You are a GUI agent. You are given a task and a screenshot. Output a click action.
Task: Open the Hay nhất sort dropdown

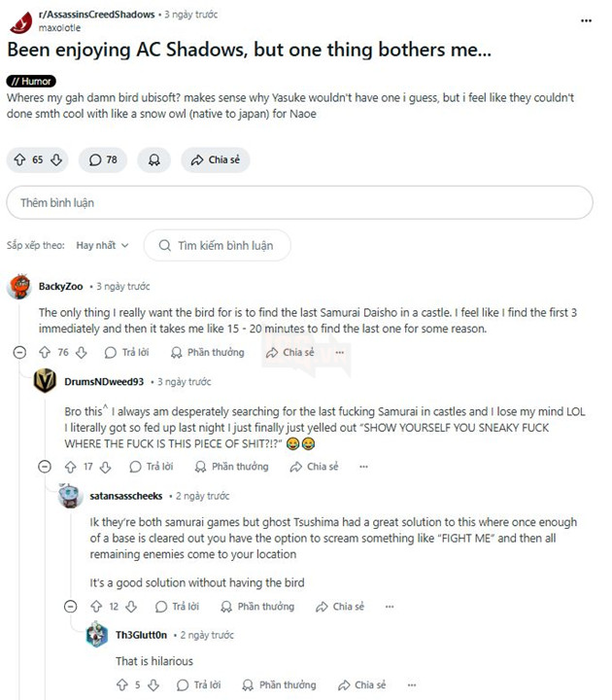click(x=103, y=246)
